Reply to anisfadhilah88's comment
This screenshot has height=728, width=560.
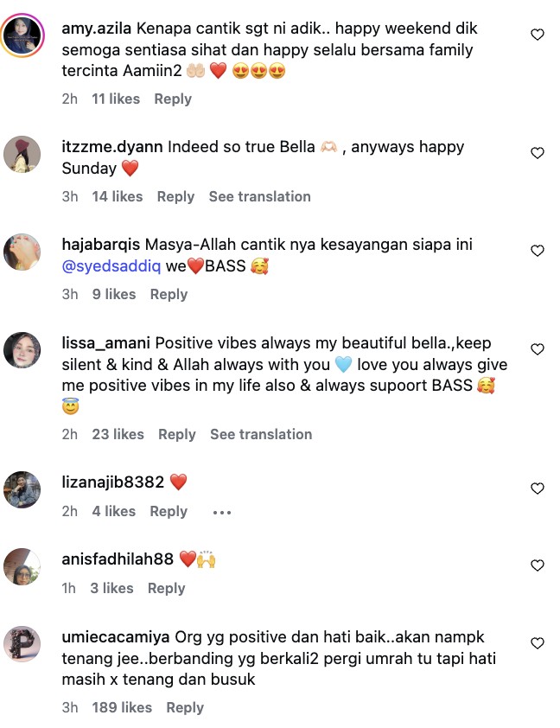tap(166, 588)
